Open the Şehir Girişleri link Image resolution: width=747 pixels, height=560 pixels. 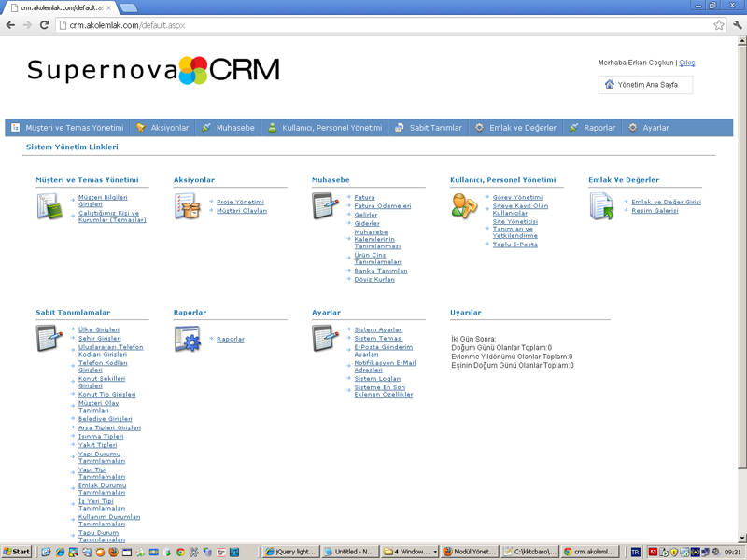point(100,338)
